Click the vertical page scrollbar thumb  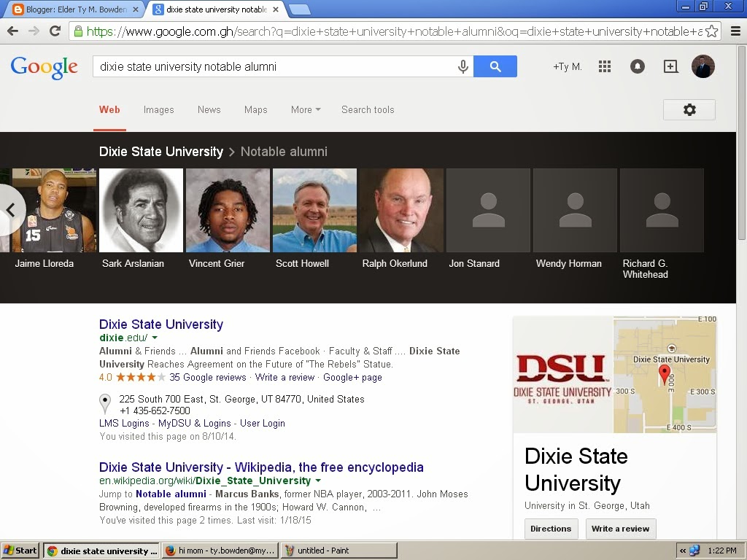click(x=742, y=143)
